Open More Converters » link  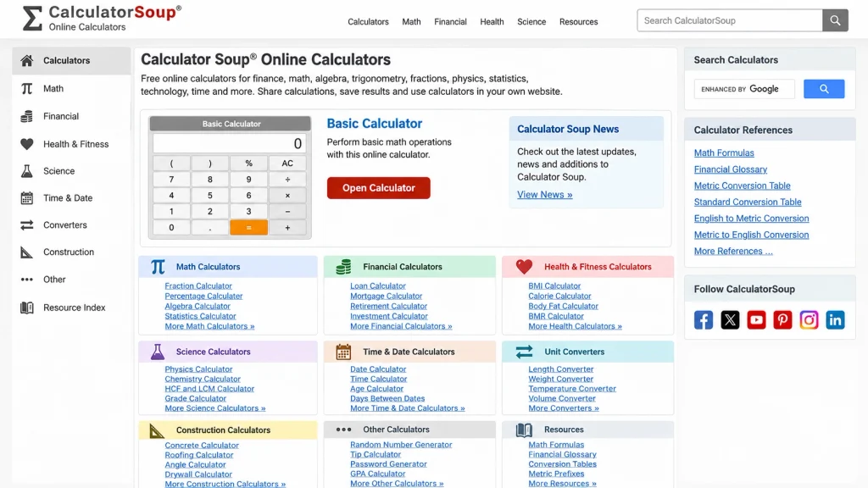(x=564, y=408)
